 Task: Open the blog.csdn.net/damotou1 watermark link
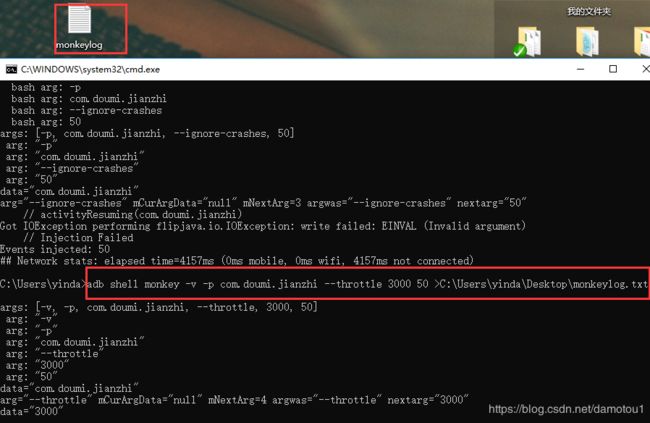click(566, 409)
